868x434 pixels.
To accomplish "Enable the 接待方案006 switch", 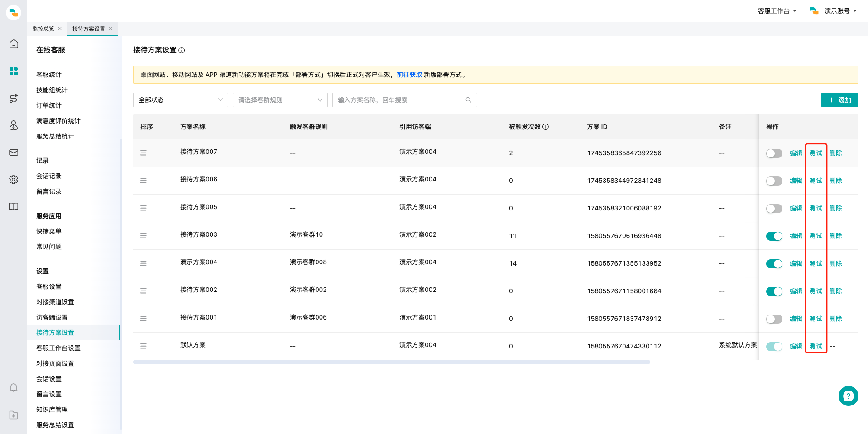I will point(774,181).
